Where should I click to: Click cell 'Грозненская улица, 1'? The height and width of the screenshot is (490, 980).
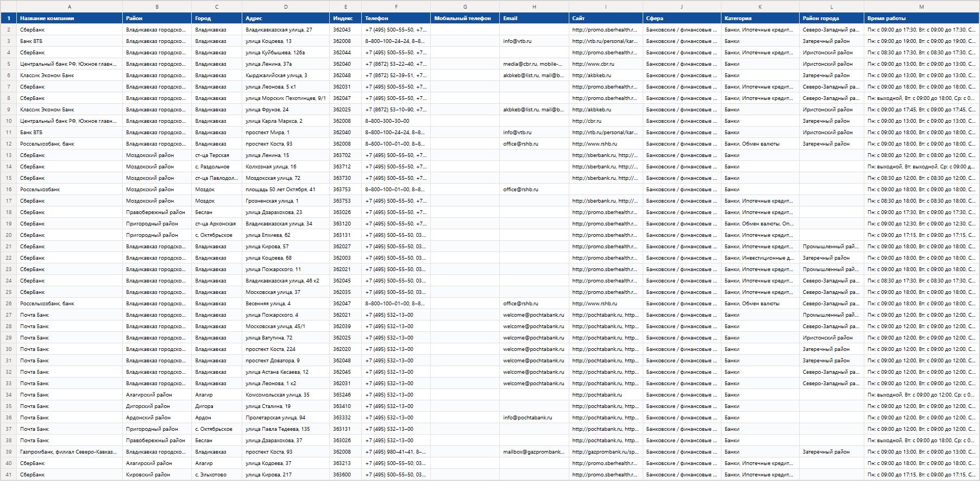286,201
